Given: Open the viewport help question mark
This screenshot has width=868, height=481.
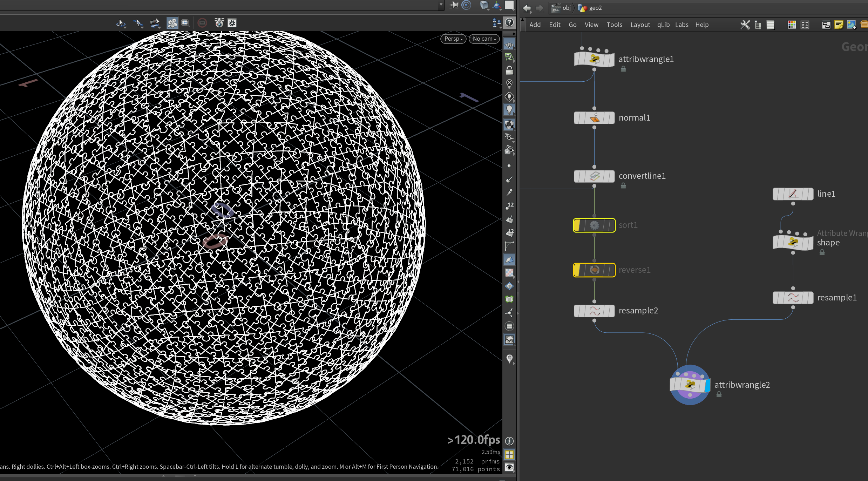Looking at the screenshot, I should click(509, 23).
